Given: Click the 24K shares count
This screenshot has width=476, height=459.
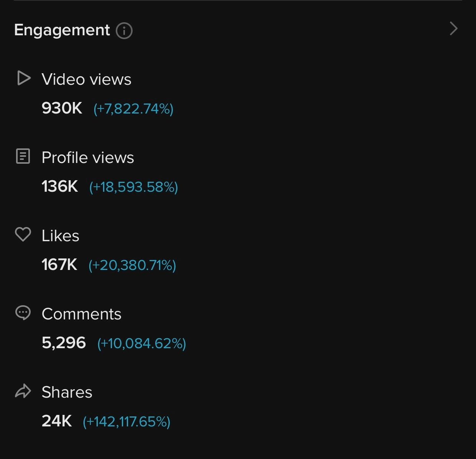Looking at the screenshot, I should pos(57,421).
